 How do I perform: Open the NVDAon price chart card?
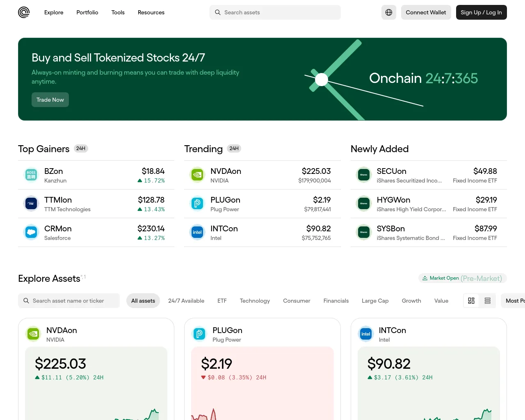[x=96, y=369]
